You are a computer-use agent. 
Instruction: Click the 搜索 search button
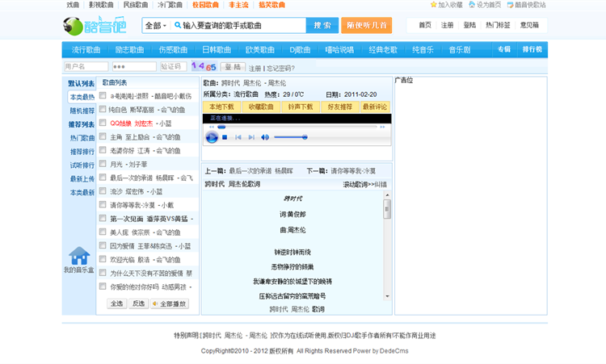[322, 26]
